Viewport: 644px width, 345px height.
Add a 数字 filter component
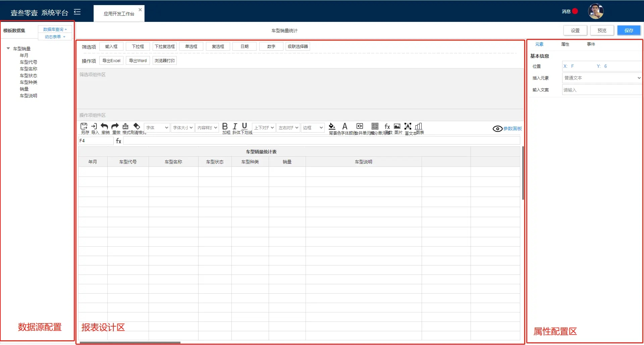[x=271, y=47]
